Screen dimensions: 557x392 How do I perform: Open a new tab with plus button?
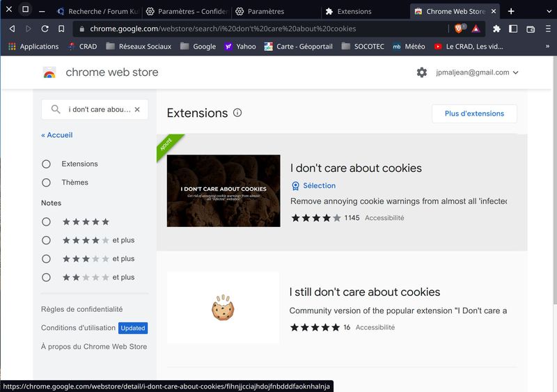tap(511, 11)
